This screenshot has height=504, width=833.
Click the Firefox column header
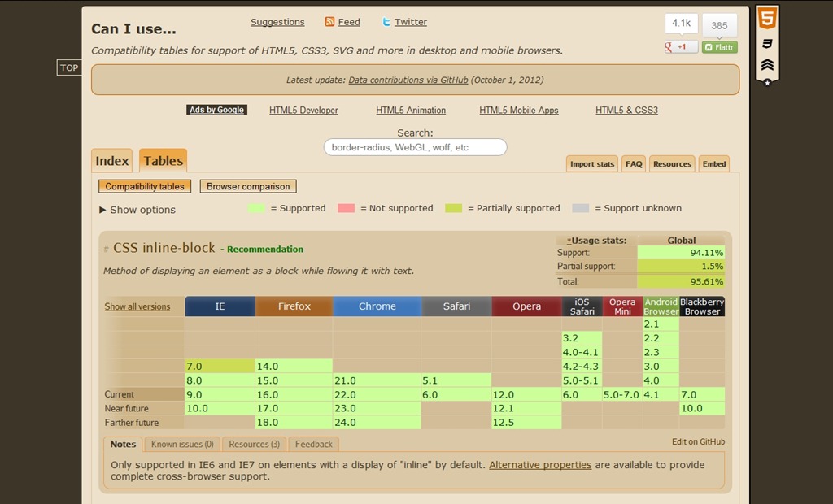pyautogui.click(x=294, y=306)
